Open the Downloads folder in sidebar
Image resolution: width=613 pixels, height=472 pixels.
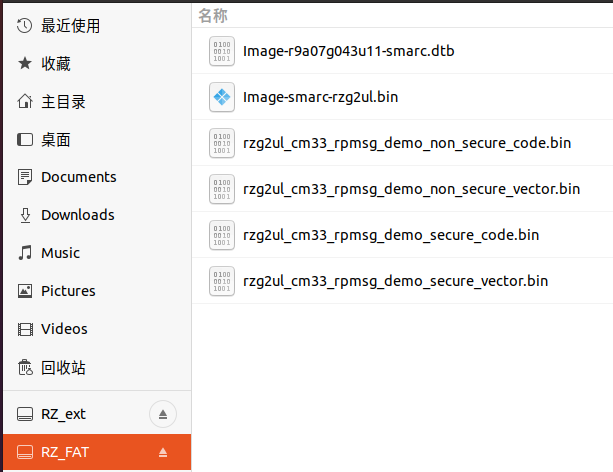[x=97, y=215]
